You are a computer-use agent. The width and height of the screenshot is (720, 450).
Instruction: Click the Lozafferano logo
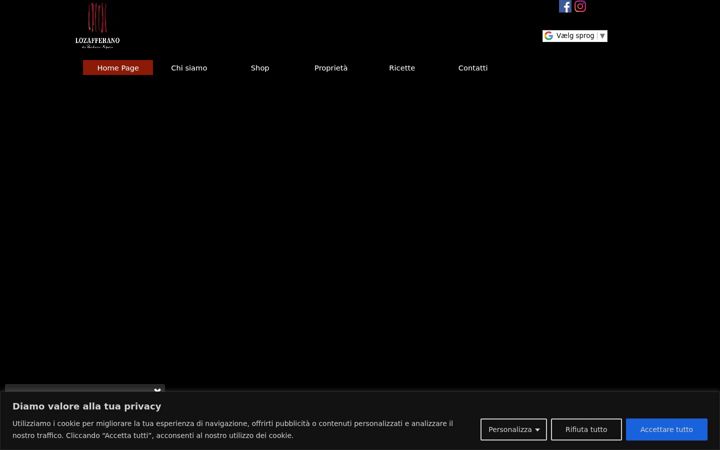click(97, 25)
